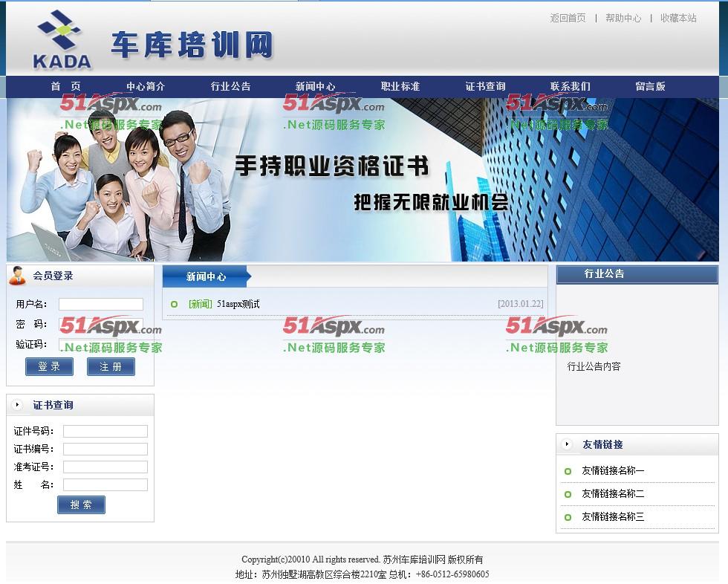Focus the 姓名 input field
The image size is (728, 584).
(x=105, y=484)
